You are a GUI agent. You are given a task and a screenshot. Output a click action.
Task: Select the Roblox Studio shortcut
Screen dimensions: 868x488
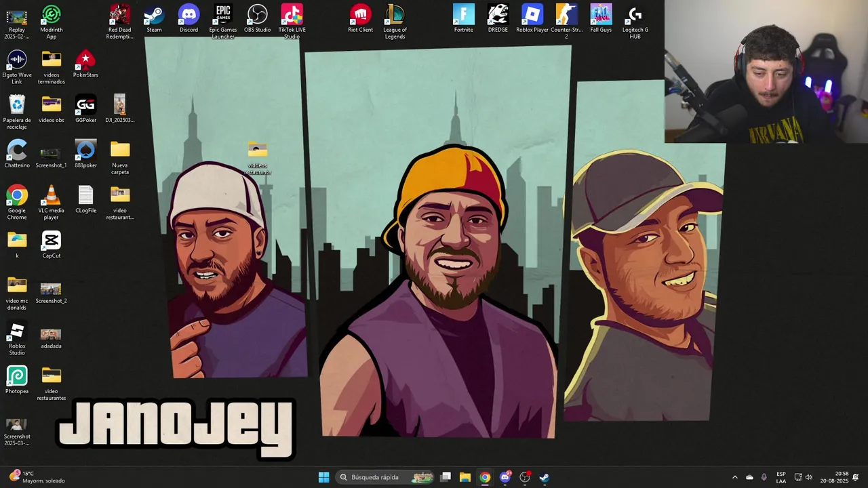tap(17, 338)
